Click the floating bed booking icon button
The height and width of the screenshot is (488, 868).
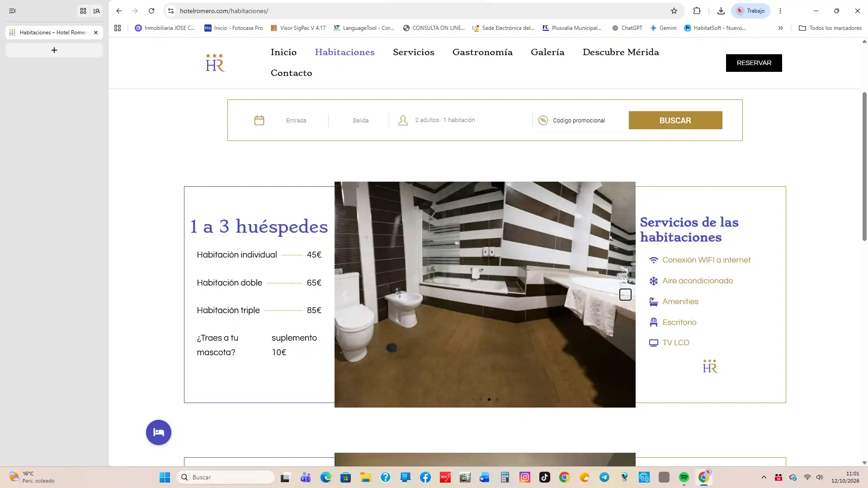point(159,432)
